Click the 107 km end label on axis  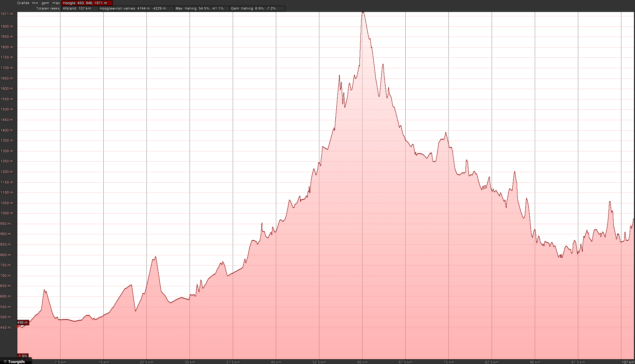tap(628, 362)
